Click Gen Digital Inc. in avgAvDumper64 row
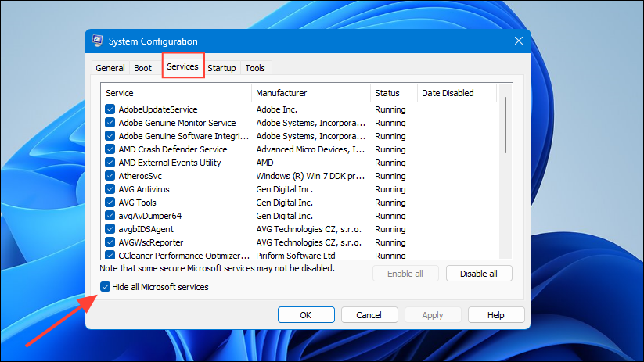The height and width of the screenshot is (362, 644). [x=284, y=216]
